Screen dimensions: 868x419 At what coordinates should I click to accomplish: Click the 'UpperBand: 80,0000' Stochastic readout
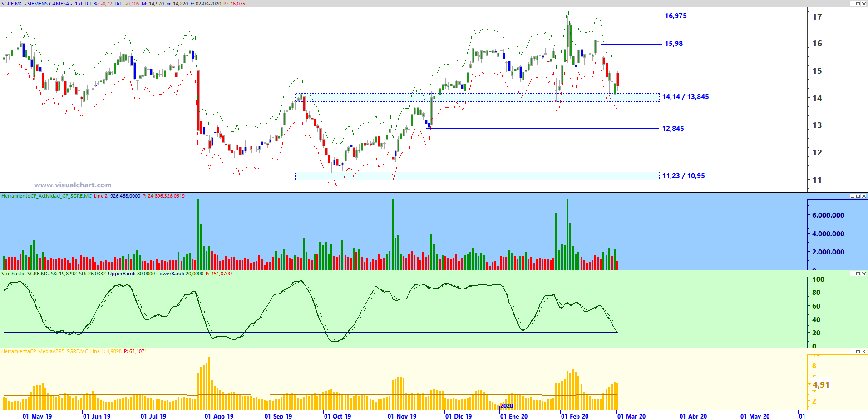click(132, 274)
